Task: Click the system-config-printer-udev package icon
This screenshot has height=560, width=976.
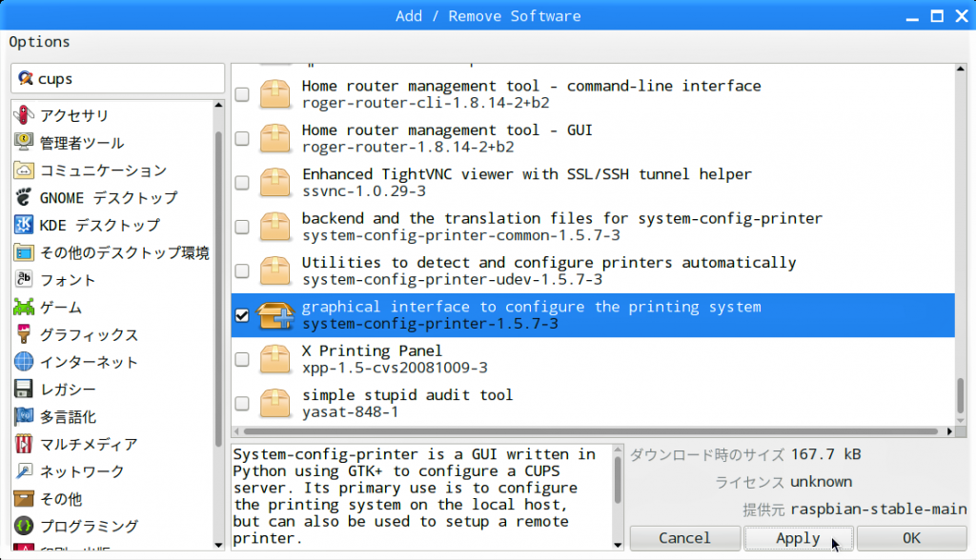Action: pos(274,270)
